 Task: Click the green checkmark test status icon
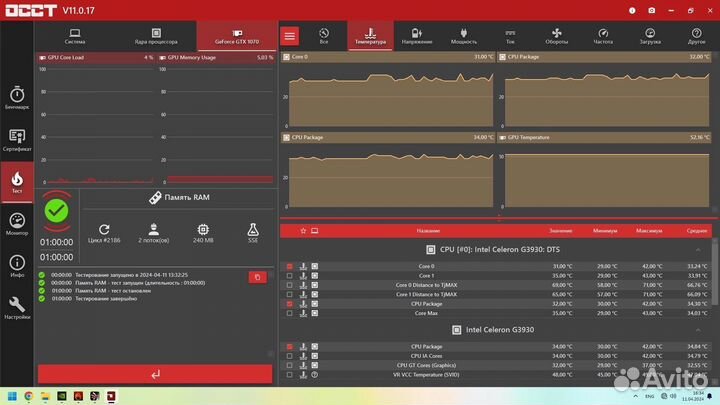pyautogui.click(x=56, y=211)
